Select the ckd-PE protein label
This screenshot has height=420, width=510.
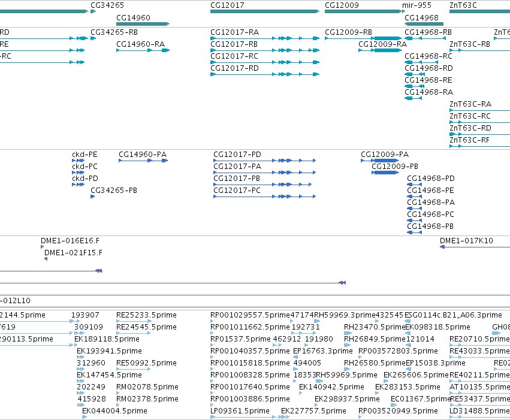tap(85, 155)
